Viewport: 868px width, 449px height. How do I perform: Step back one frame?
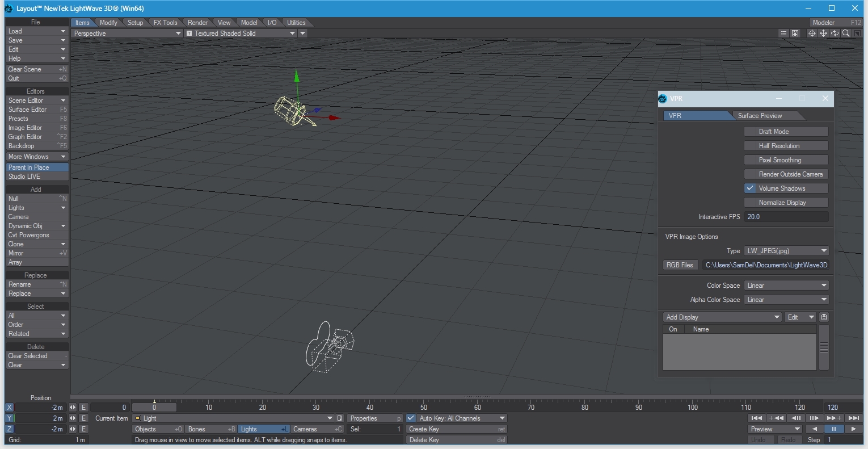point(796,418)
